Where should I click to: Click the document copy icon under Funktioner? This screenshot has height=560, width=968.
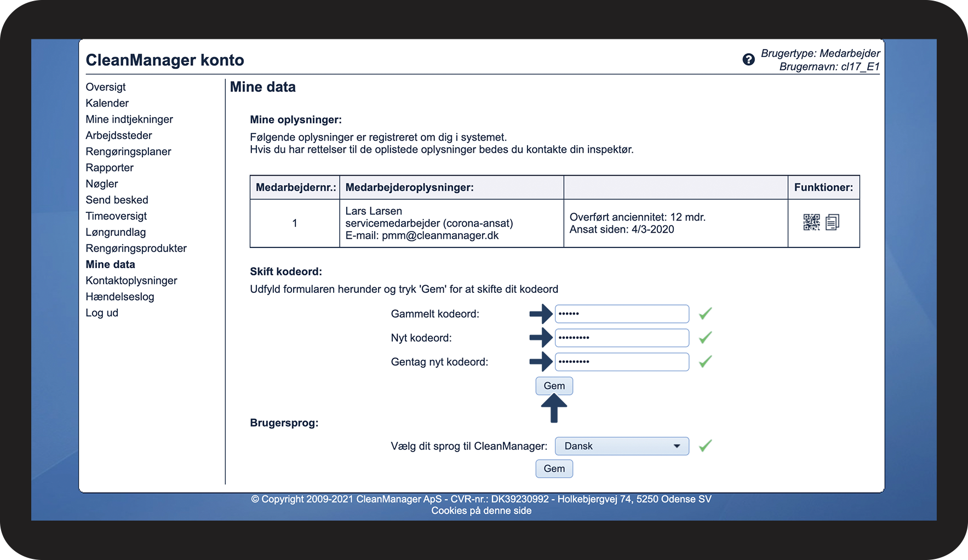[x=832, y=222]
